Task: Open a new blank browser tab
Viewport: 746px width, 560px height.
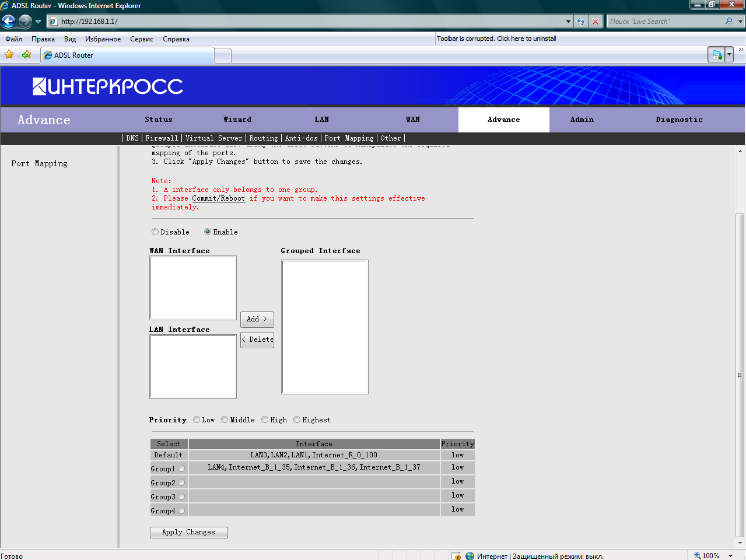Action: tap(223, 56)
